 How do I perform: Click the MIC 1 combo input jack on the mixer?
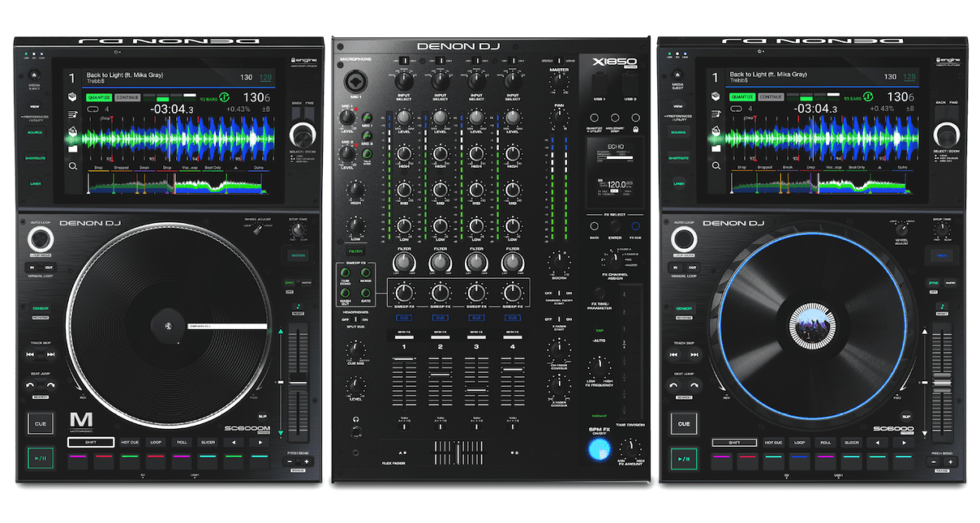click(355, 83)
